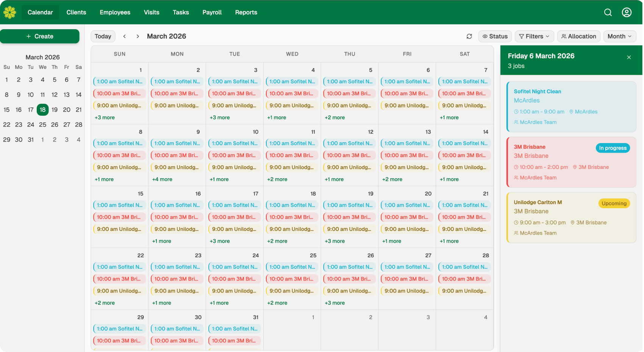Refresh the calendar with the sync icon
644x352 pixels.
[469, 36]
